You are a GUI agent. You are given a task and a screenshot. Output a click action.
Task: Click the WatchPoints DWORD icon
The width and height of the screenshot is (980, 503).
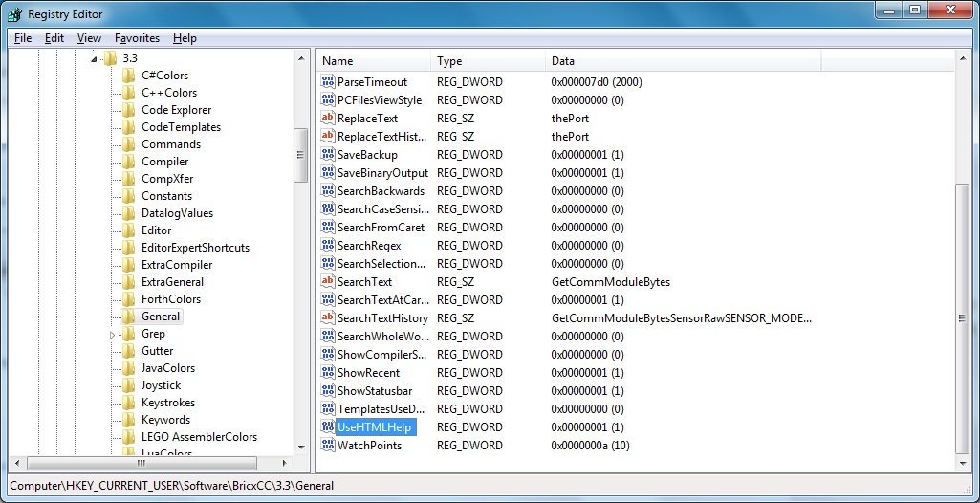[327, 446]
